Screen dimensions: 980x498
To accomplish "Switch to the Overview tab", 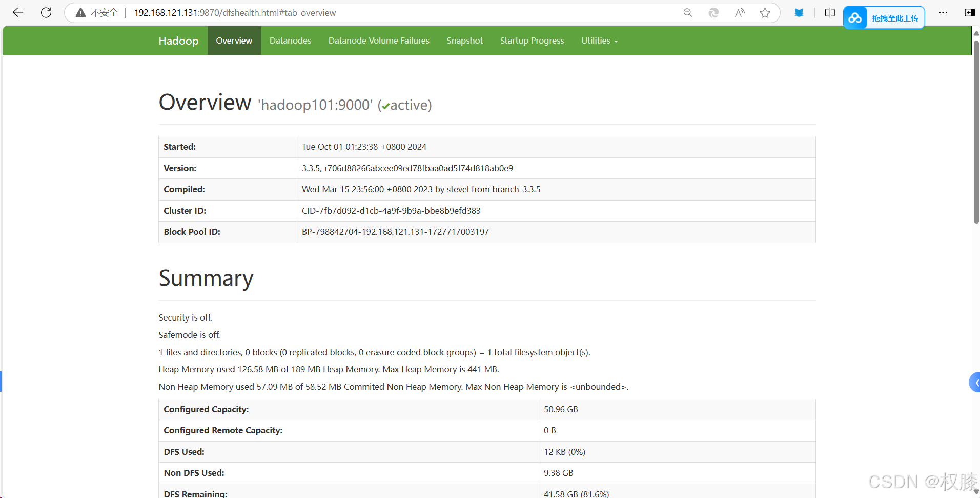I will click(234, 41).
